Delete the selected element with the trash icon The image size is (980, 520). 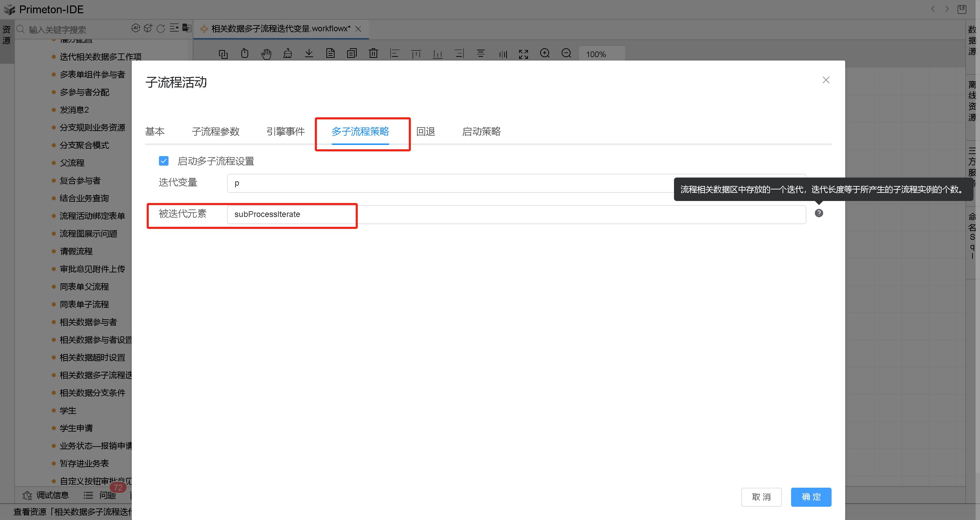tap(373, 54)
